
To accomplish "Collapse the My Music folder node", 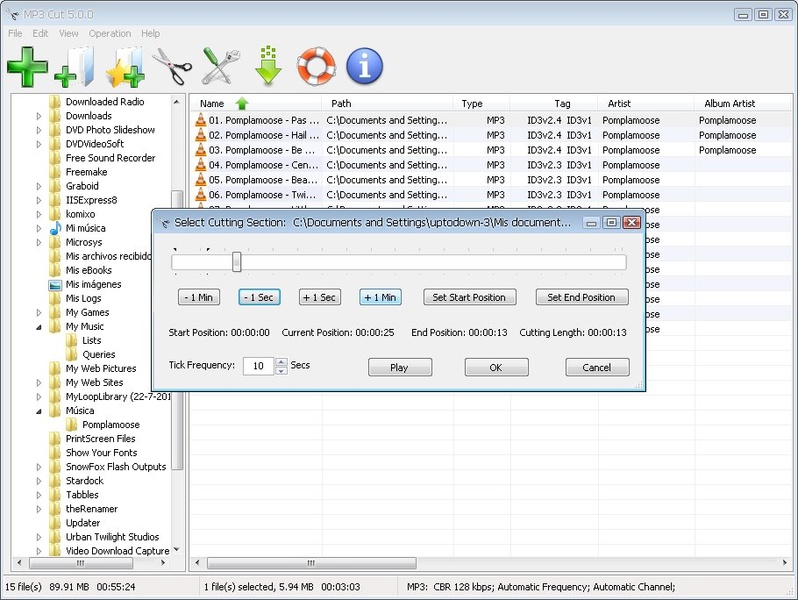I will pos(40,327).
